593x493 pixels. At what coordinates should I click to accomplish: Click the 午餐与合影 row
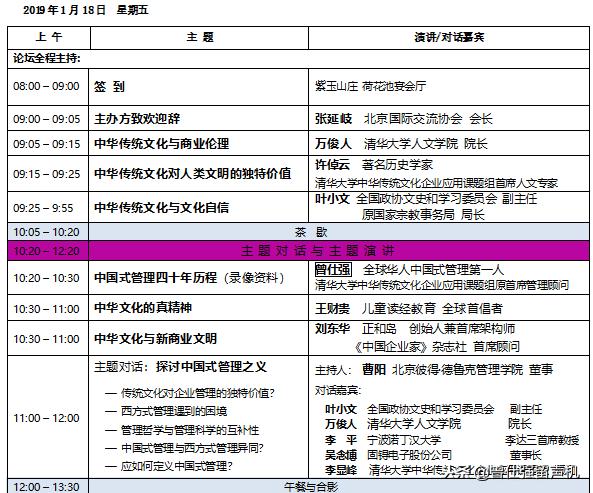[338, 486]
